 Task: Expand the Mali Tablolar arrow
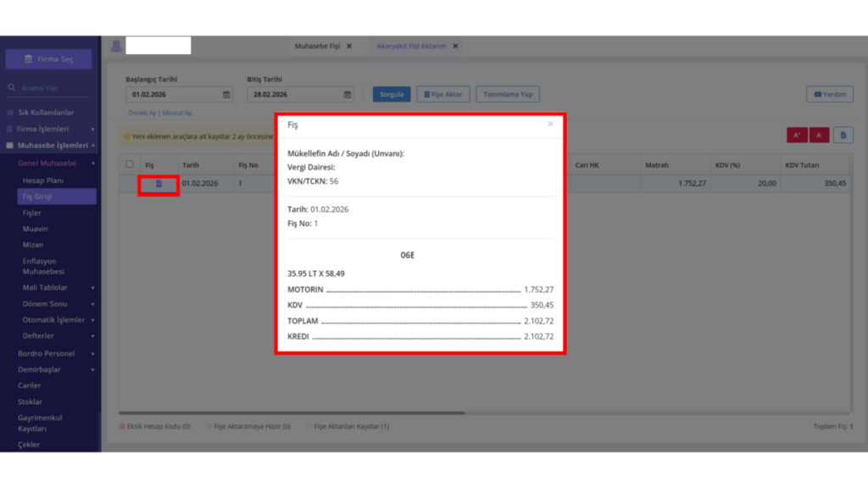[92, 288]
